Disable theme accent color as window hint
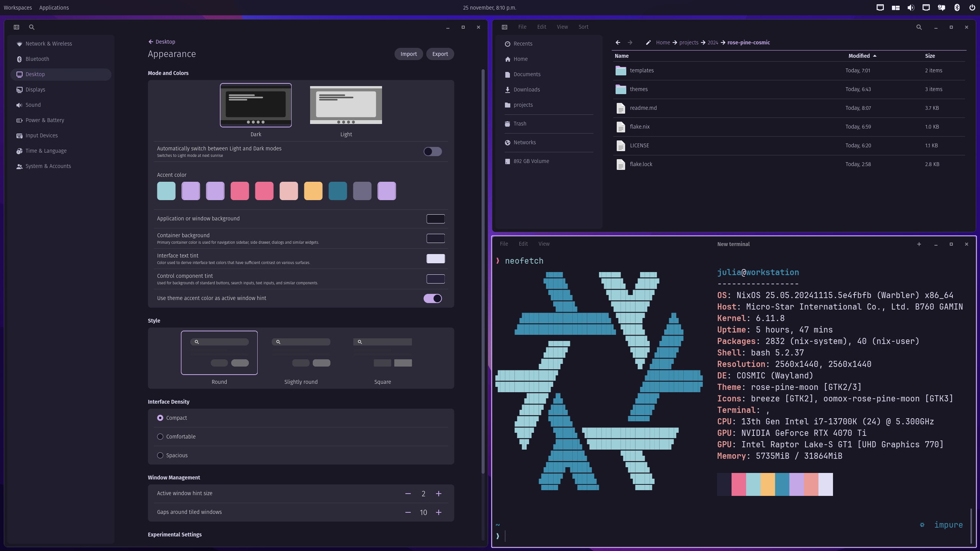Viewport: 980px width, 551px height. pyautogui.click(x=433, y=298)
